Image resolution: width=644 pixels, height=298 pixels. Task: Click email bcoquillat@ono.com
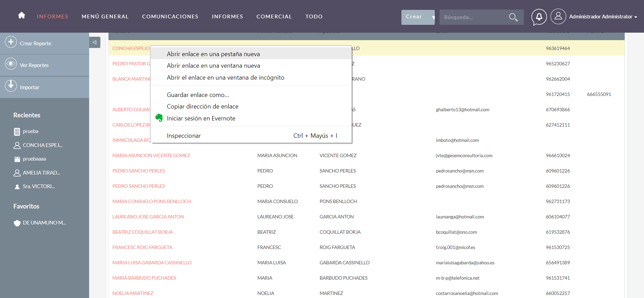click(456, 232)
